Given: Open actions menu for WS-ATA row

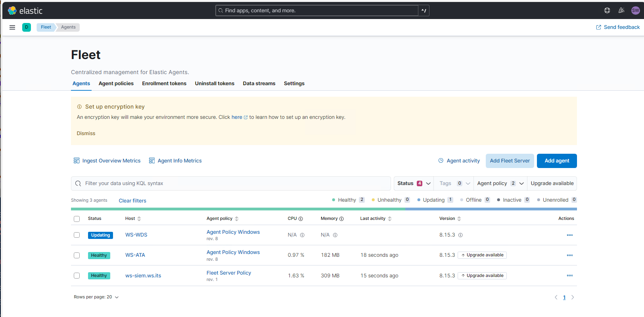Looking at the screenshot, I should coord(570,255).
